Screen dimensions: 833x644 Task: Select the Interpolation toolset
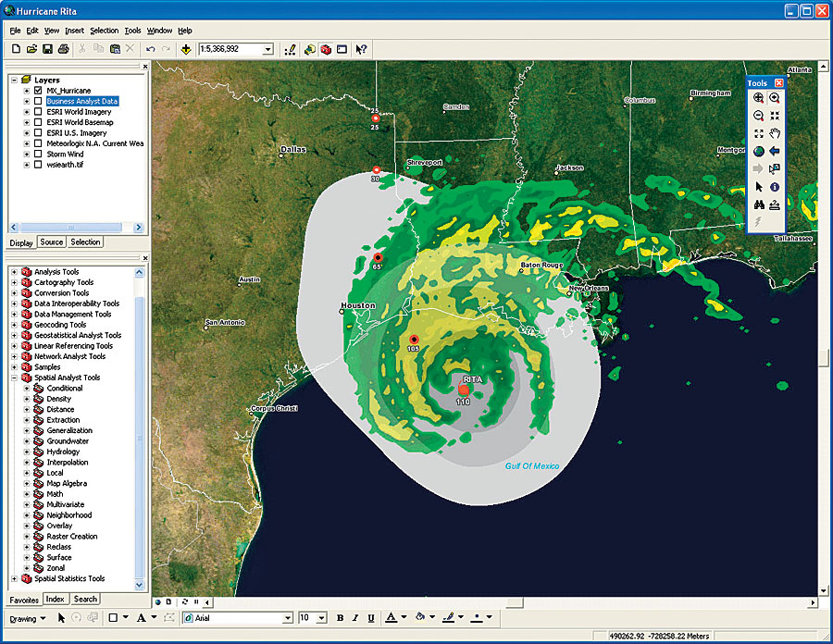click(67, 462)
